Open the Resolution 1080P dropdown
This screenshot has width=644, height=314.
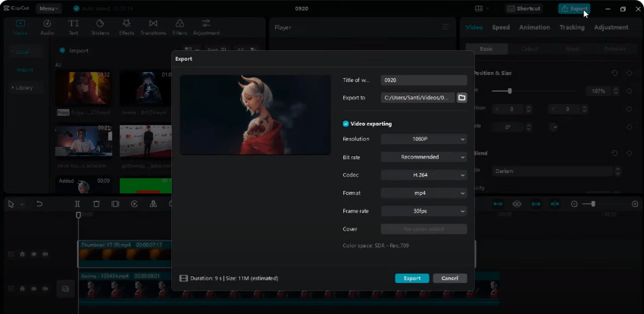coord(424,139)
